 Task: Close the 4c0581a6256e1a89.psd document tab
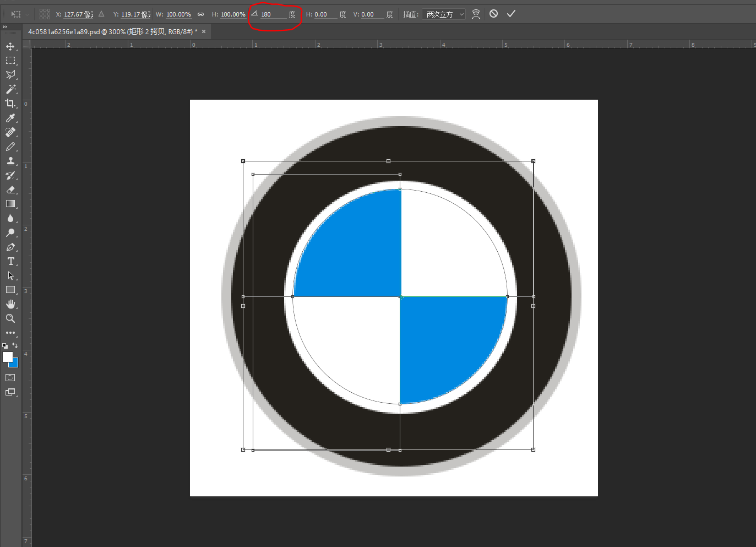pos(204,31)
